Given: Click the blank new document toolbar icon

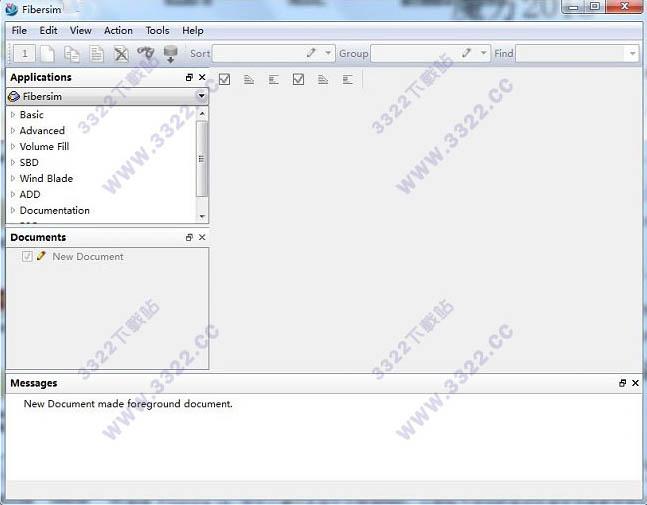Looking at the screenshot, I should 47,54.
